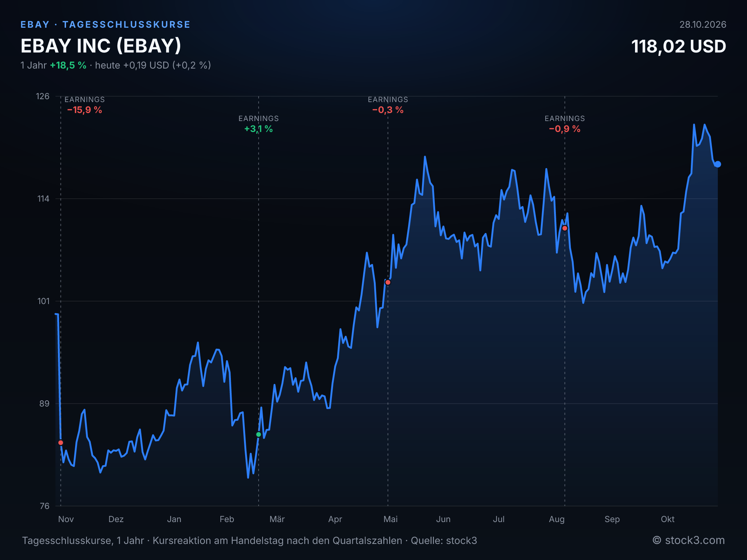Image resolution: width=747 pixels, height=560 pixels.
Task: Click the y-axis label 89
Action: [44, 404]
